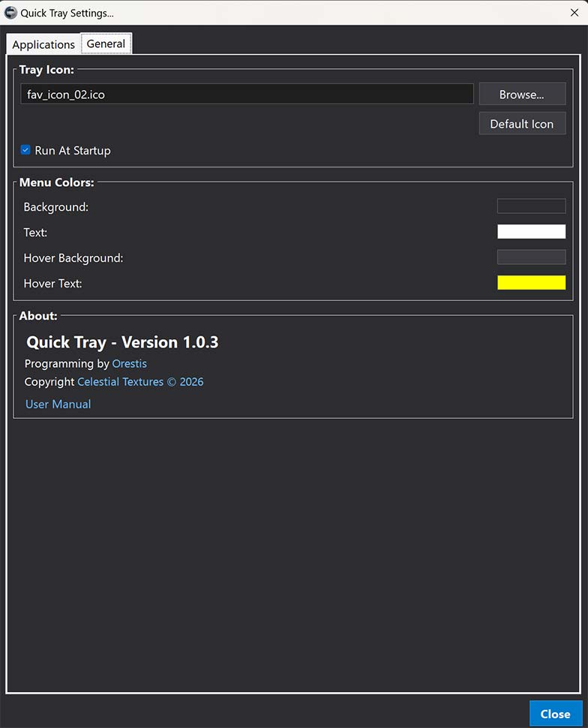Click the Run At Startup label text
The image size is (588, 728).
pyautogui.click(x=73, y=150)
